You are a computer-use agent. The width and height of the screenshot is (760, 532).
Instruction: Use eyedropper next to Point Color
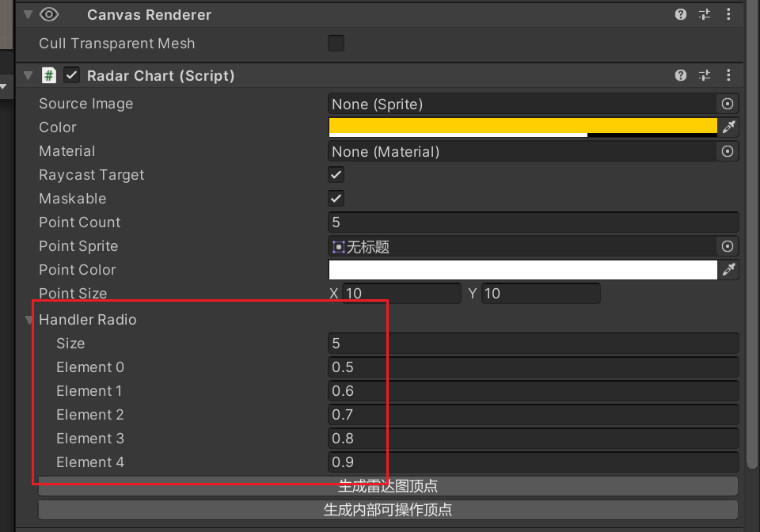pyautogui.click(x=728, y=270)
